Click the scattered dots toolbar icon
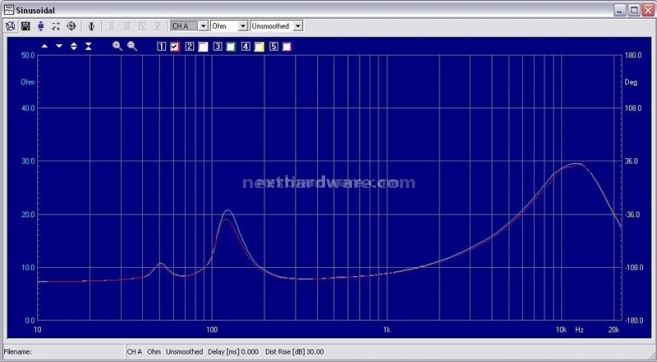This screenshot has height=362, width=657. [x=56, y=26]
